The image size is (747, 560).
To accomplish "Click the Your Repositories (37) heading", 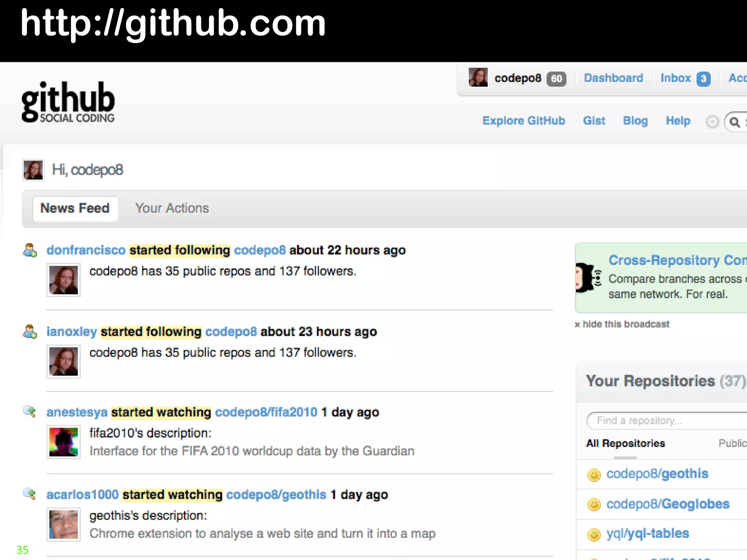I will [x=666, y=381].
